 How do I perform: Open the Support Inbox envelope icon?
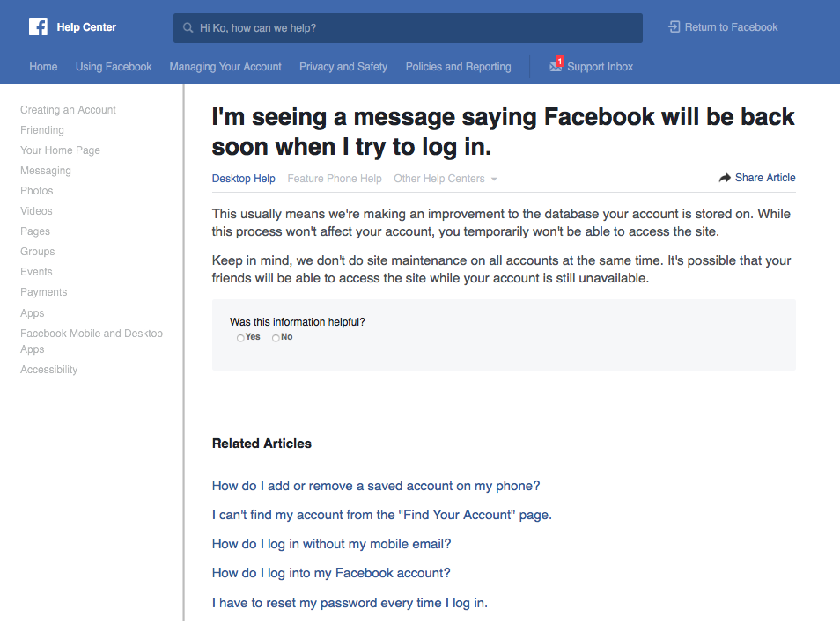click(x=555, y=66)
